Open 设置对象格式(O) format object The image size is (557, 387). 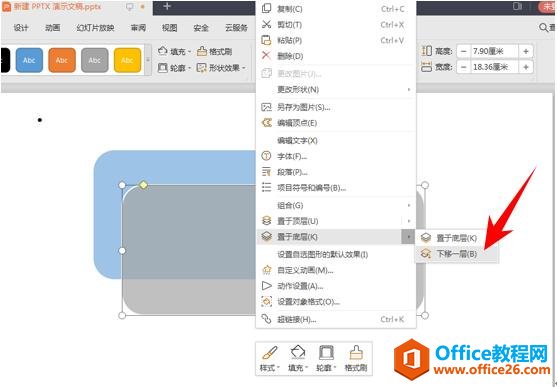[x=336, y=302]
